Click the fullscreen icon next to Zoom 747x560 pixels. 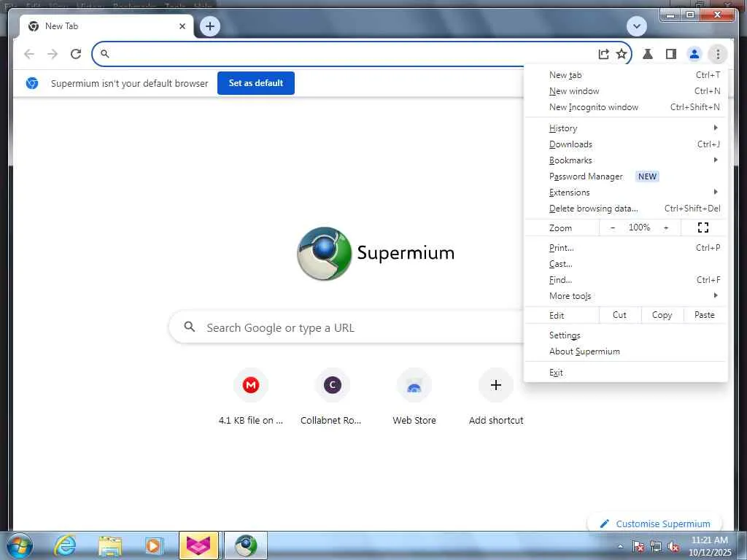tap(703, 227)
